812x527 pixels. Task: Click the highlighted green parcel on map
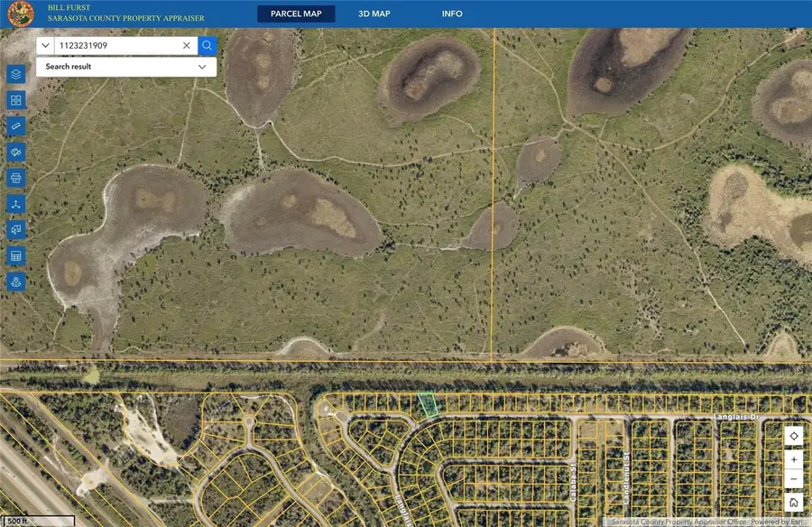click(428, 405)
